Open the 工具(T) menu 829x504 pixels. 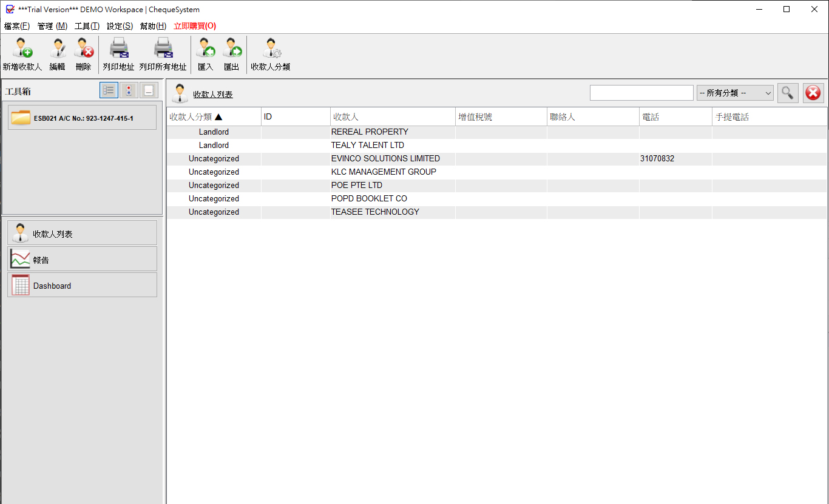87,26
